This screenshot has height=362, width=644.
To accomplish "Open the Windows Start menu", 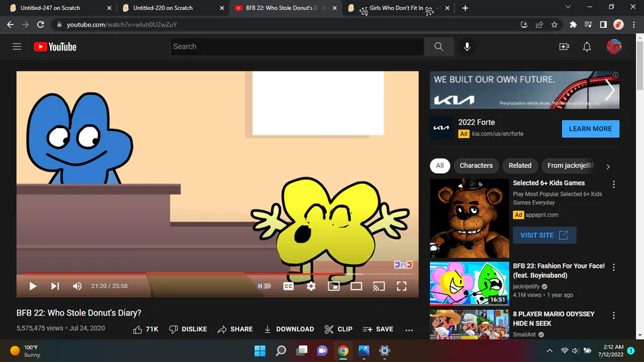I will pyautogui.click(x=260, y=351).
